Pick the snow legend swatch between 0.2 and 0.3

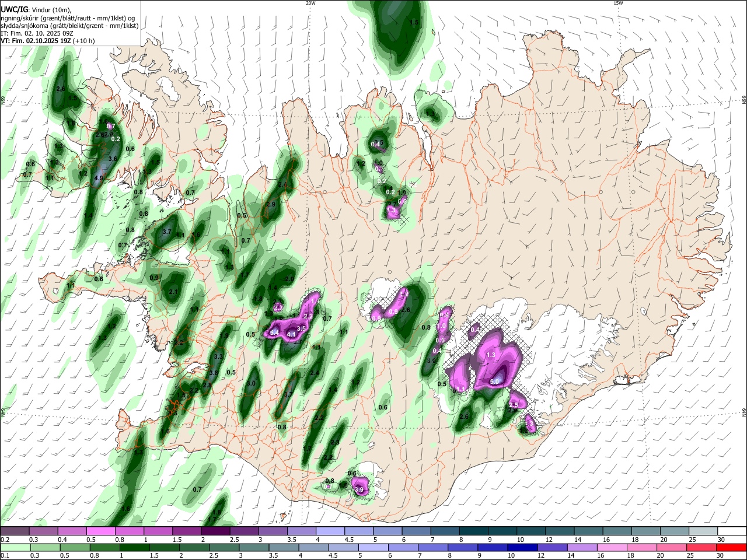15,531
